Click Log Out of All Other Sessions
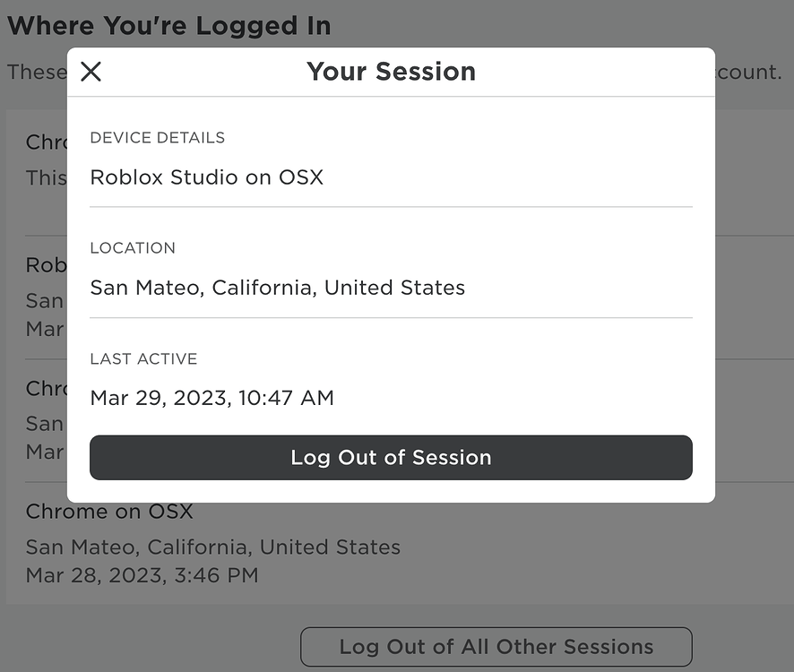The image size is (794, 672). 496,646
